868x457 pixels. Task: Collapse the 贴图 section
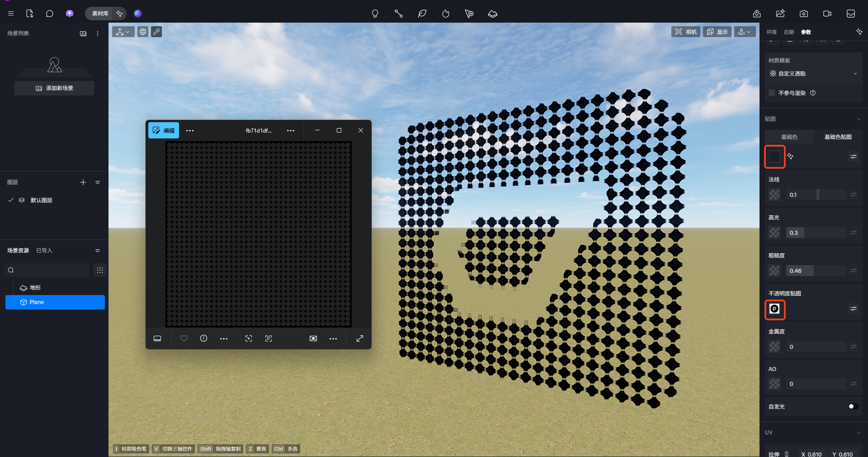(x=859, y=119)
